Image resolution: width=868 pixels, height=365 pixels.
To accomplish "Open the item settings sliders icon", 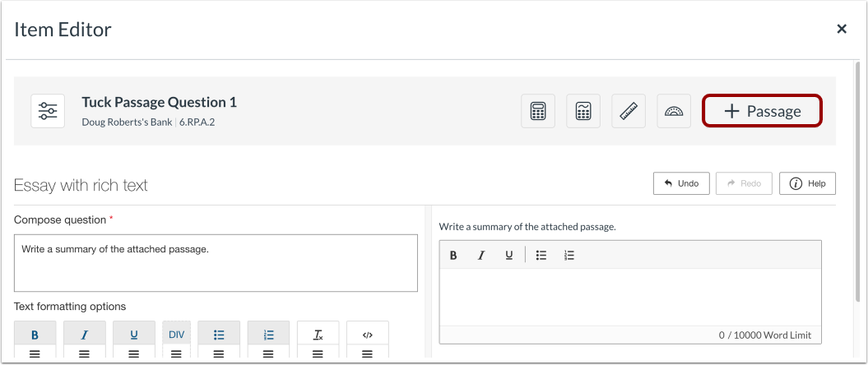I will (x=48, y=111).
